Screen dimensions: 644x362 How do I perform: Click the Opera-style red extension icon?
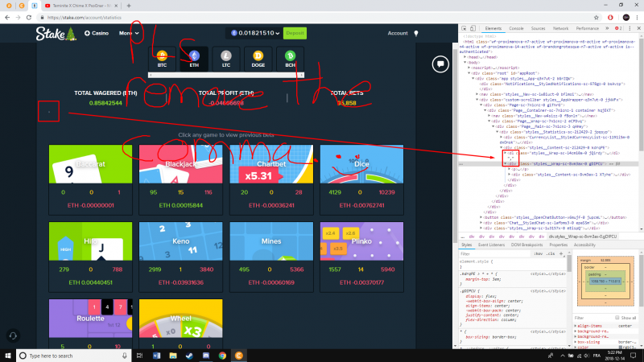point(610,18)
